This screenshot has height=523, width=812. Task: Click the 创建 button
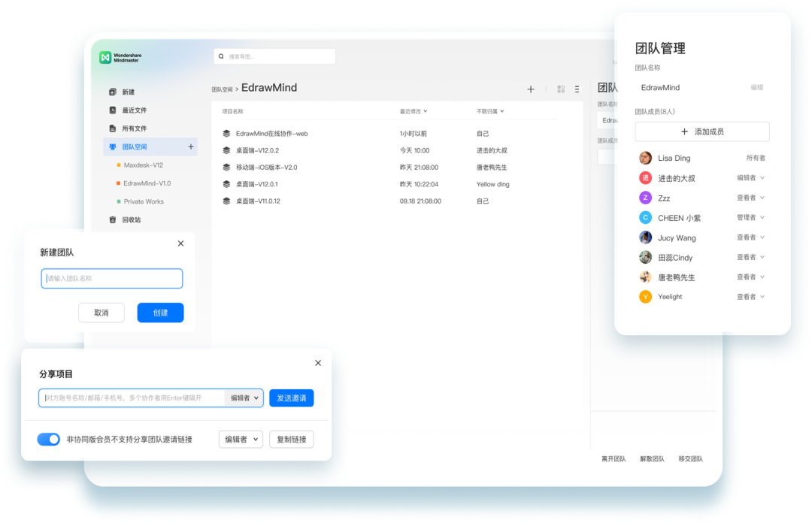[160, 313]
